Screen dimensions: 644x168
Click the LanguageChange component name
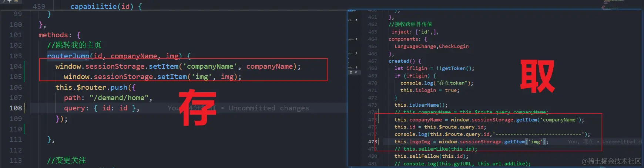click(415, 47)
